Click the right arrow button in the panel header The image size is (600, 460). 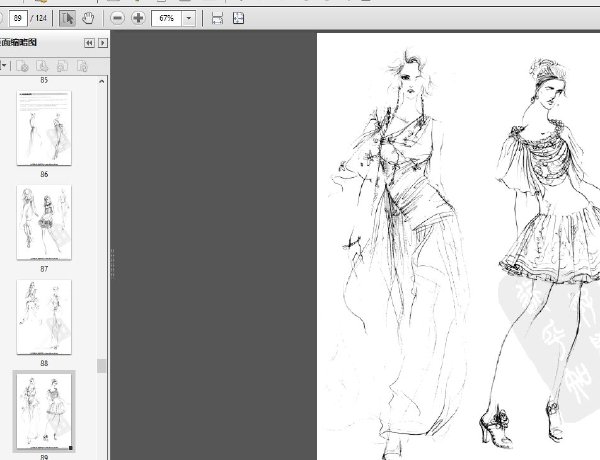click(103, 43)
